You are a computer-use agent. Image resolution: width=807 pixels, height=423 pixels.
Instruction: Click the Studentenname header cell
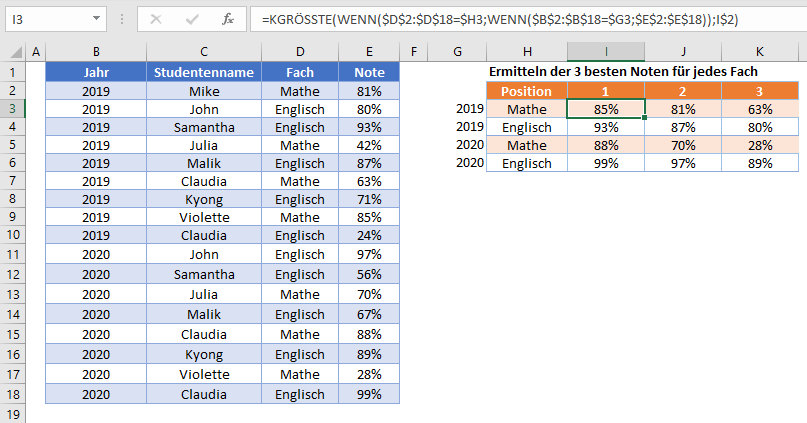tap(203, 72)
